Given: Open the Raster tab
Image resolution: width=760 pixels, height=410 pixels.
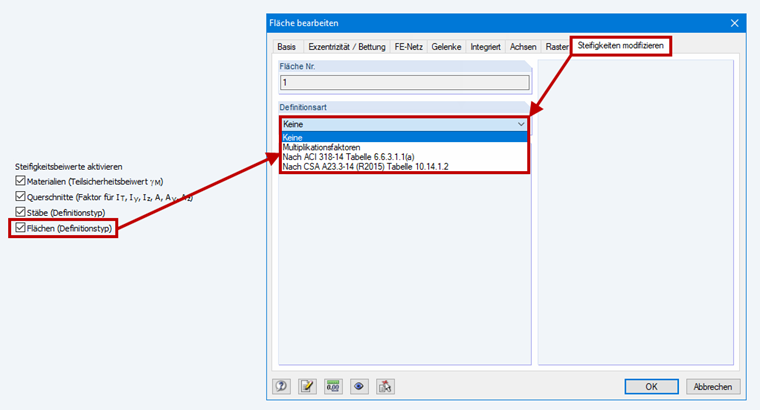Looking at the screenshot, I should (556, 47).
